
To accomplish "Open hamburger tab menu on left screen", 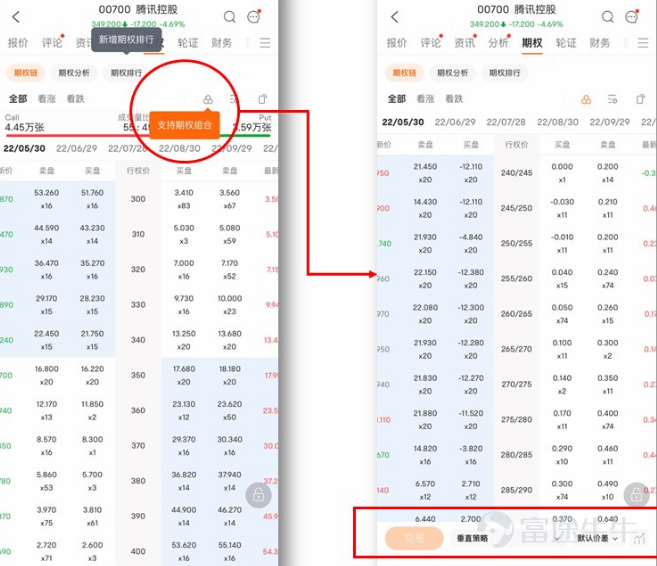I will point(265,43).
